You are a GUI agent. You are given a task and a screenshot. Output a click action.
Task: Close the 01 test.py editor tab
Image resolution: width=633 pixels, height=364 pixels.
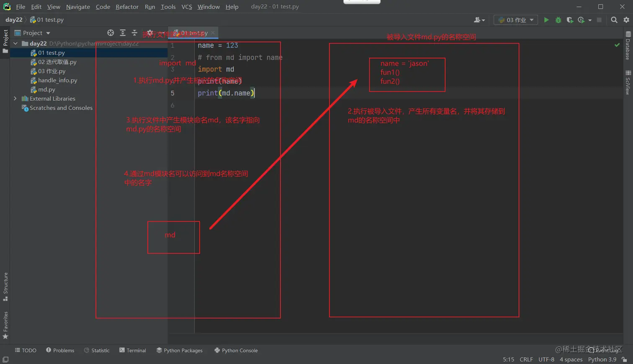pyautogui.click(x=213, y=33)
